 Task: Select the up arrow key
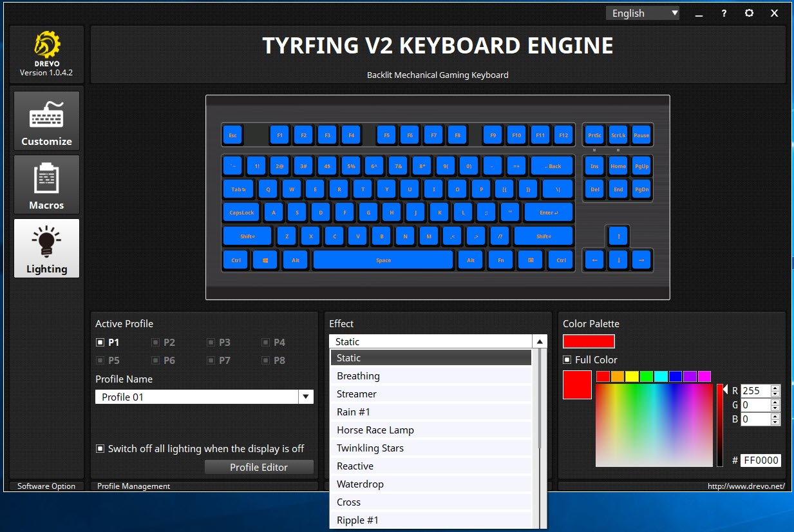pyautogui.click(x=618, y=236)
